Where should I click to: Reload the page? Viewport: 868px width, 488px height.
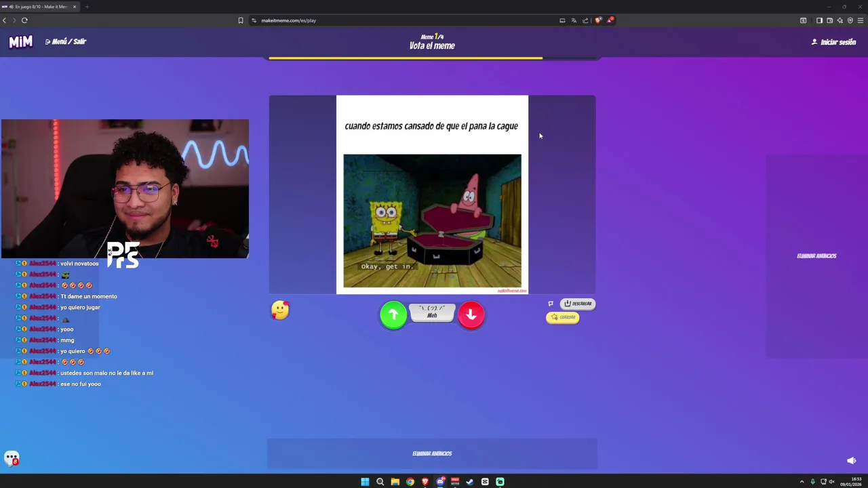point(24,20)
